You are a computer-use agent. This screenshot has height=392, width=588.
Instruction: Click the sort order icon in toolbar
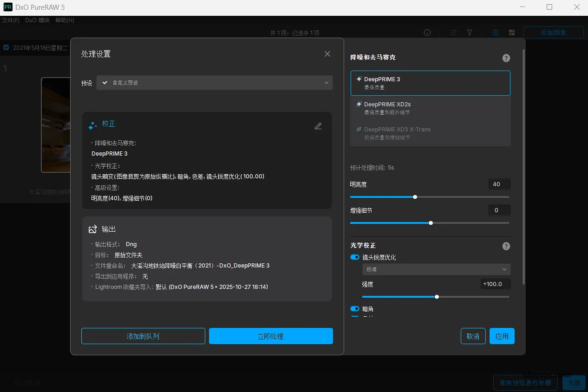point(453,33)
